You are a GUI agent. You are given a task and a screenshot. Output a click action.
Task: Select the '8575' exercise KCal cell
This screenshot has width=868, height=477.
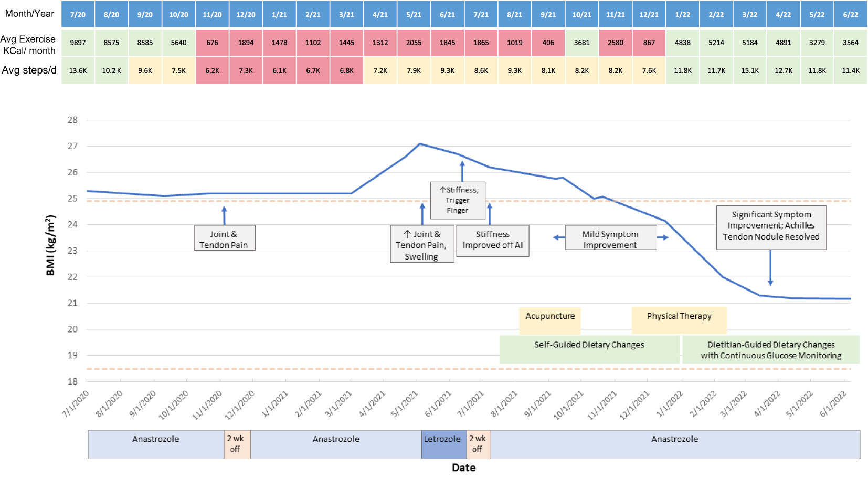point(111,43)
